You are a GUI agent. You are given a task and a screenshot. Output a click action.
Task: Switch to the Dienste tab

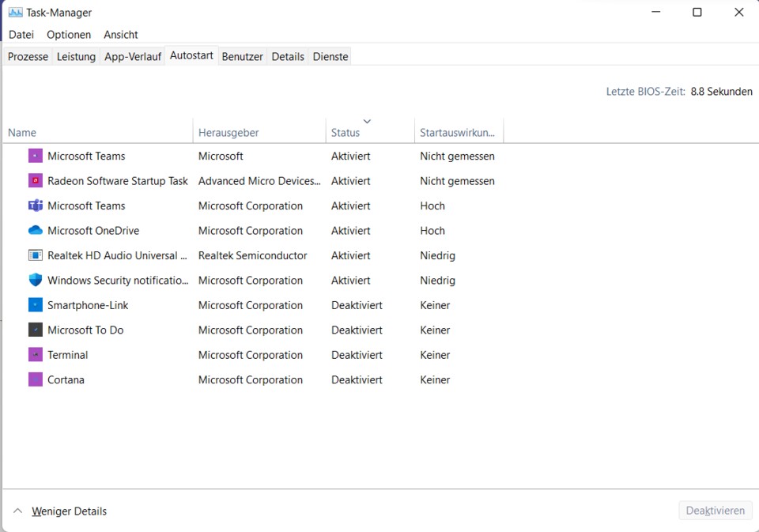330,57
